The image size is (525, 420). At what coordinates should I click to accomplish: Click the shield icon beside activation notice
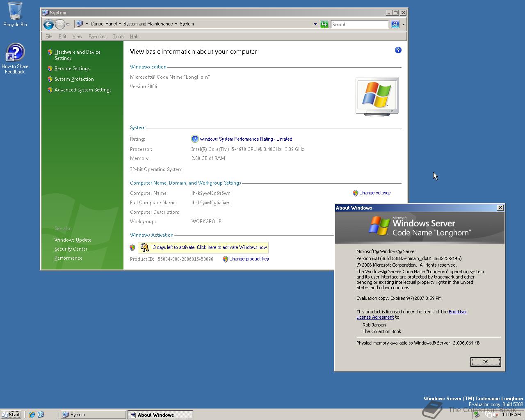[x=132, y=247]
